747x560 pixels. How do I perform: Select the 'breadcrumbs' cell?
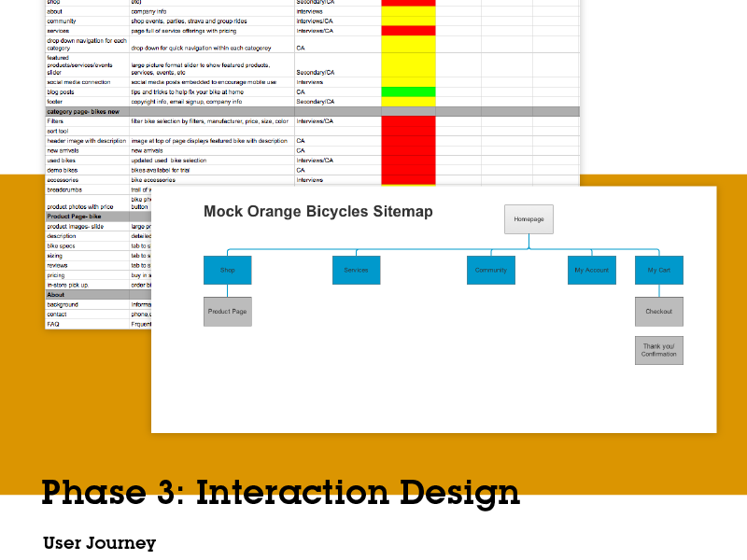87,189
